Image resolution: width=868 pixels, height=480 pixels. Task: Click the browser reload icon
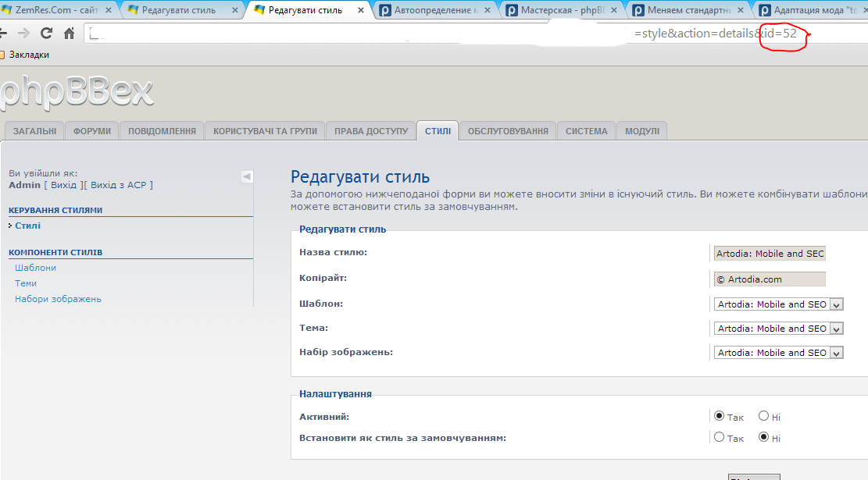coord(47,34)
